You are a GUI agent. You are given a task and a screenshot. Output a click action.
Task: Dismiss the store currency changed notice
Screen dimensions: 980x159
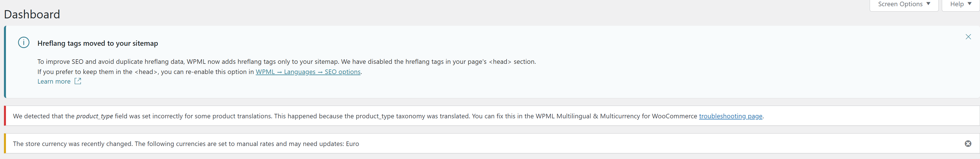click(968, 143)
